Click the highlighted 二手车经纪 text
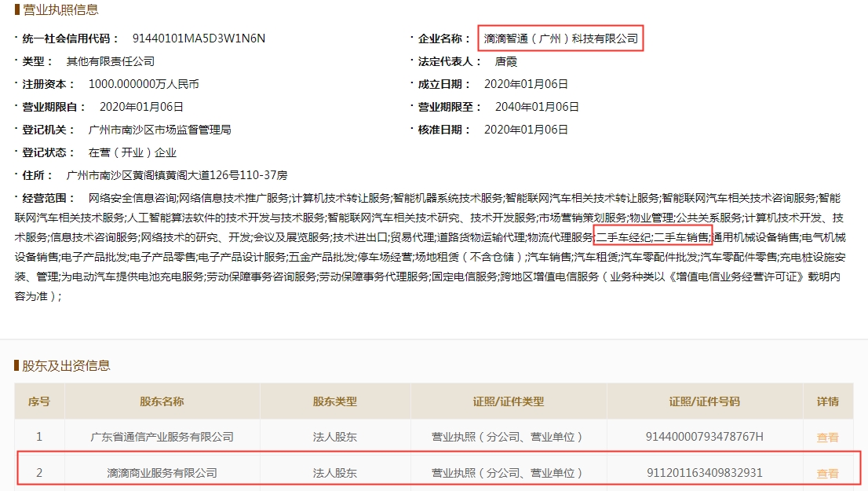Image resolution: width=868 pixels, height=491 pixels. click(x=623, y=236)
